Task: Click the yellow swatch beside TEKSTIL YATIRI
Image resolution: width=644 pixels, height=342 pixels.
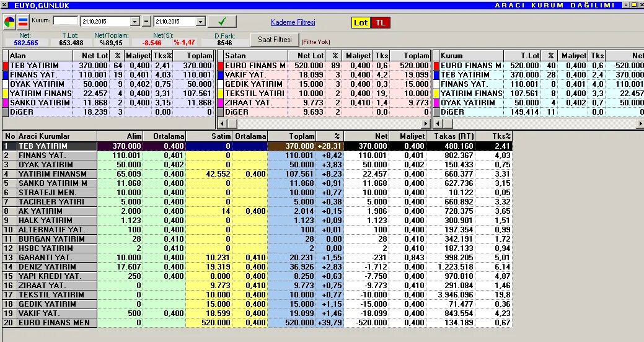Action: [221, 94]
